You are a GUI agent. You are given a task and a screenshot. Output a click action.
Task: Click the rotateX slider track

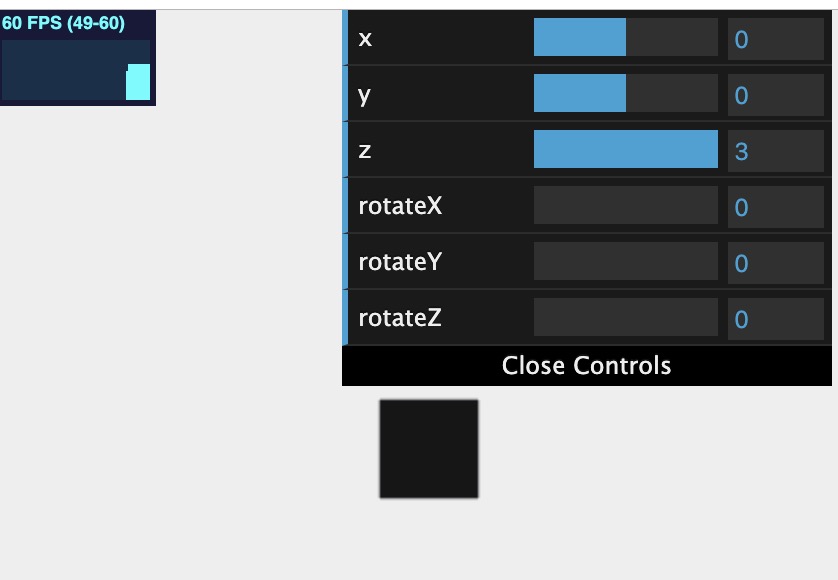(626, 205)
